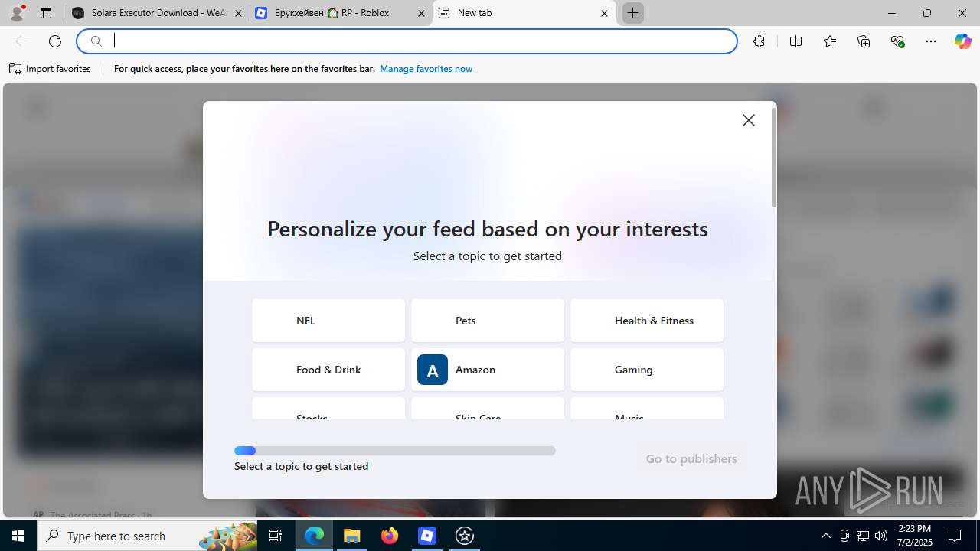This screenshot has height=551, width=980.
Task: Select the Gaming topic
Action: (x=647, y=370)
